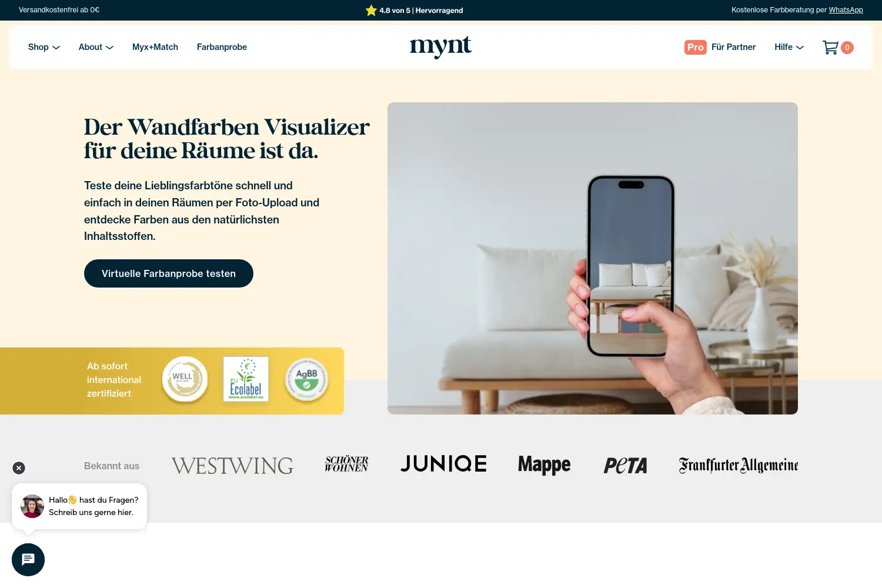Follow the WhatsApp link in top bar

coord(846,10)
